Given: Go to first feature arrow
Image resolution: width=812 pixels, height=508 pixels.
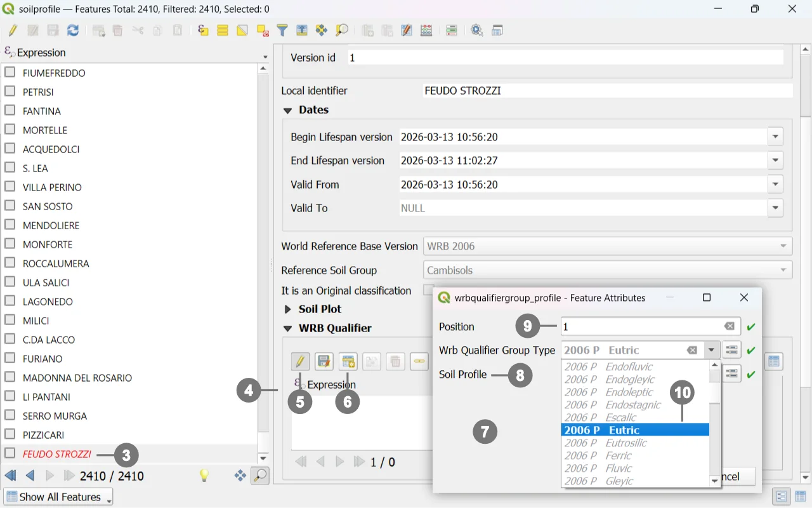Looking at the screenshot, I should pos(10,476).
